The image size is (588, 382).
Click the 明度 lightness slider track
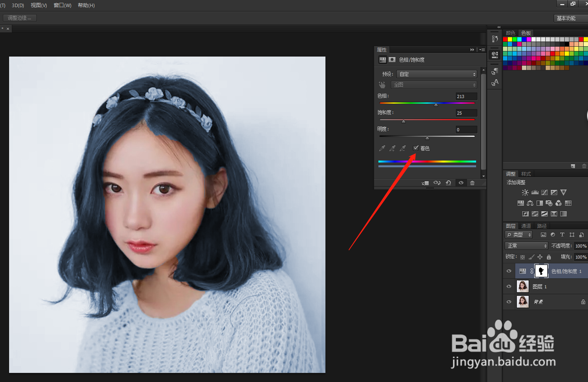coord(427,136)
